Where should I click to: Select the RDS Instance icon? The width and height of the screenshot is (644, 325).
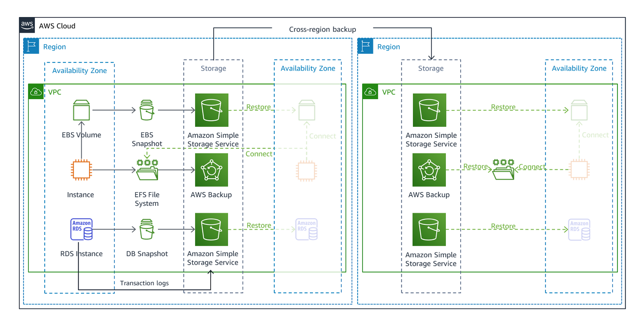pyautogui.click(x=81, y=229)
